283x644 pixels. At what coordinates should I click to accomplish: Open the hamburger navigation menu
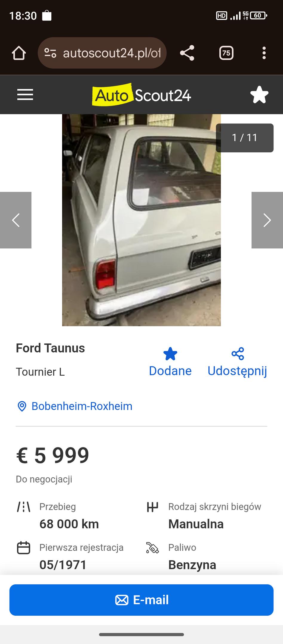click(x=25, y=95)
